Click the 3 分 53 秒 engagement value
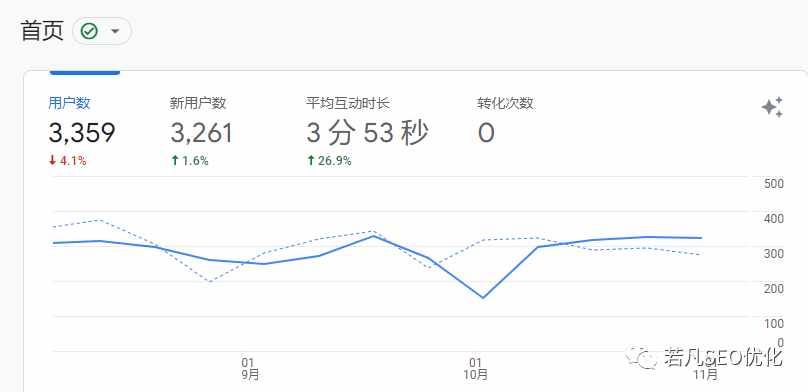This screenshot has height=392, width=808. (x=367, y=133)
